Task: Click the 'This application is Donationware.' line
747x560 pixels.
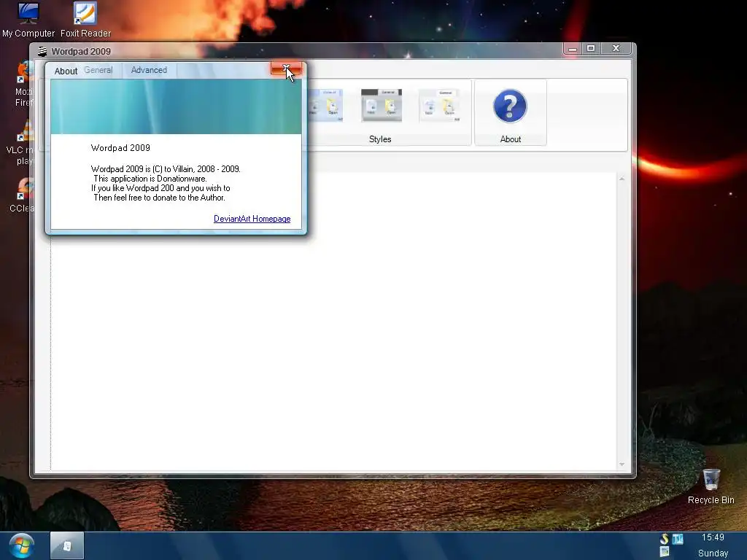Action: 150,179
